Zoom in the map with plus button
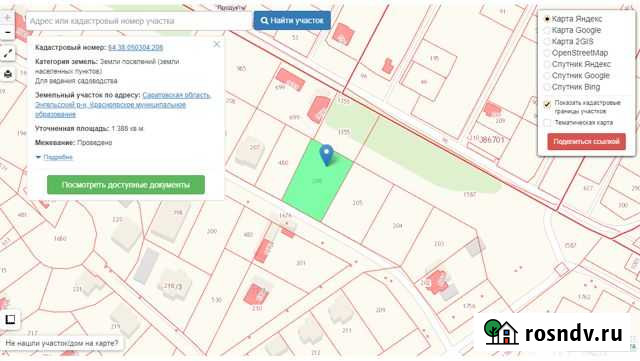640x361 pixels. point(7,18)
